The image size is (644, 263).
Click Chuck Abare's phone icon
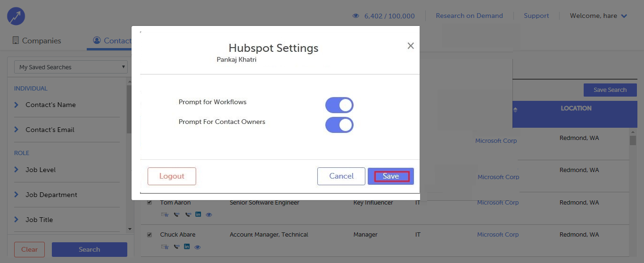coord(177,247)
